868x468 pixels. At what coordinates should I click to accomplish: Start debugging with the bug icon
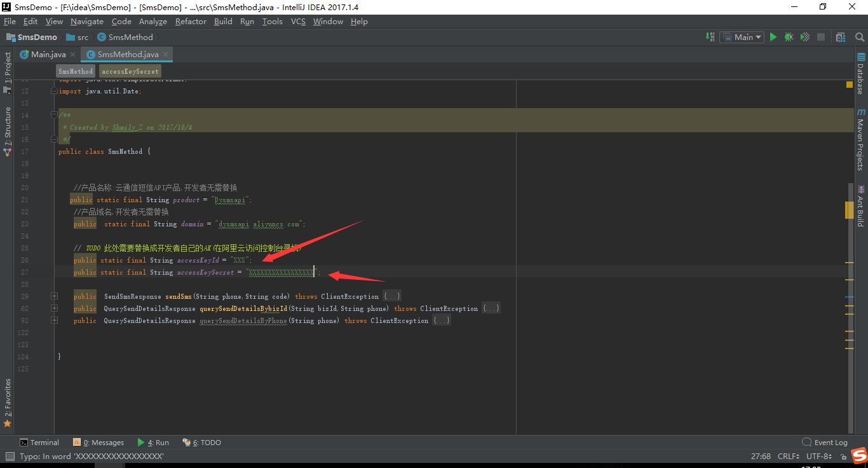pos(789,37)
